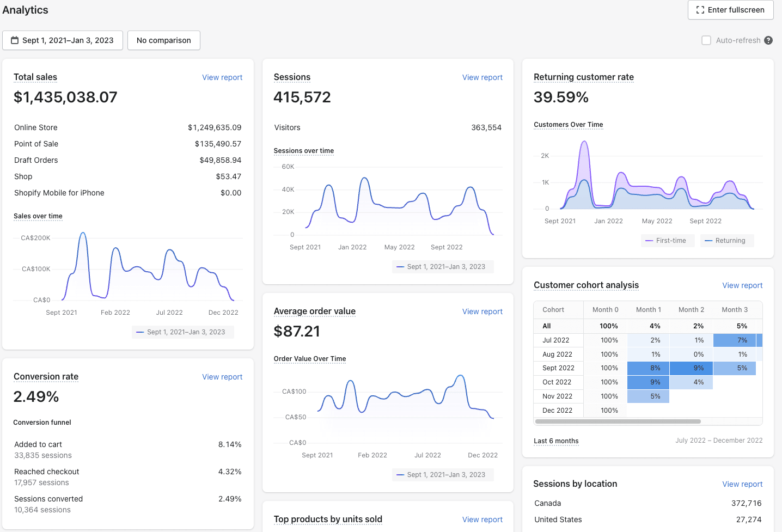Click the Auto-refresh help question mark icon

(x=768, y=40)
